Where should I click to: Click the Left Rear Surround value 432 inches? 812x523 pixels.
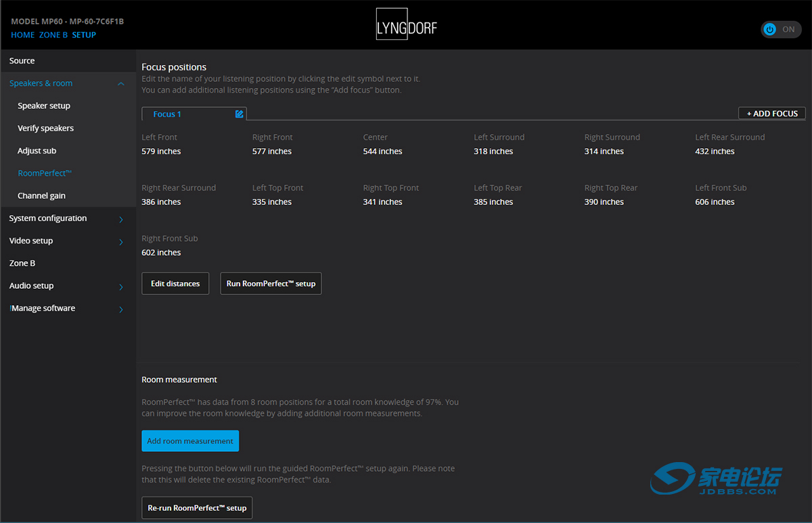715,152
